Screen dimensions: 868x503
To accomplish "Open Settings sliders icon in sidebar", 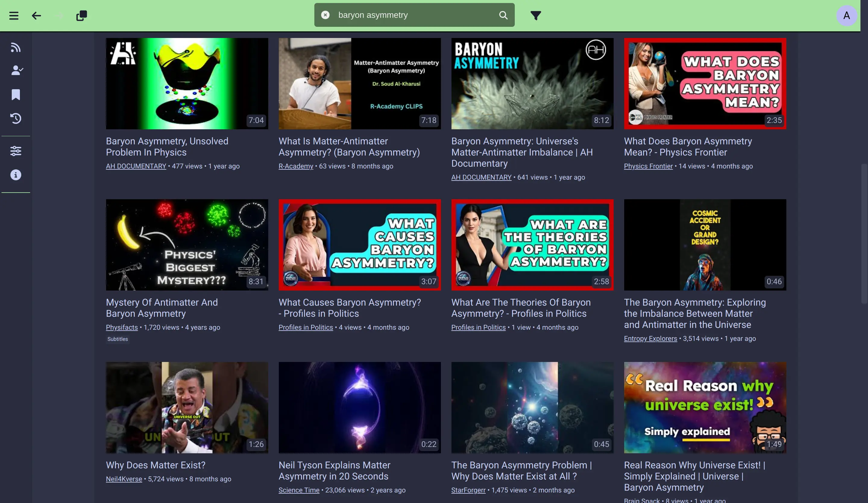I will 15,151.
